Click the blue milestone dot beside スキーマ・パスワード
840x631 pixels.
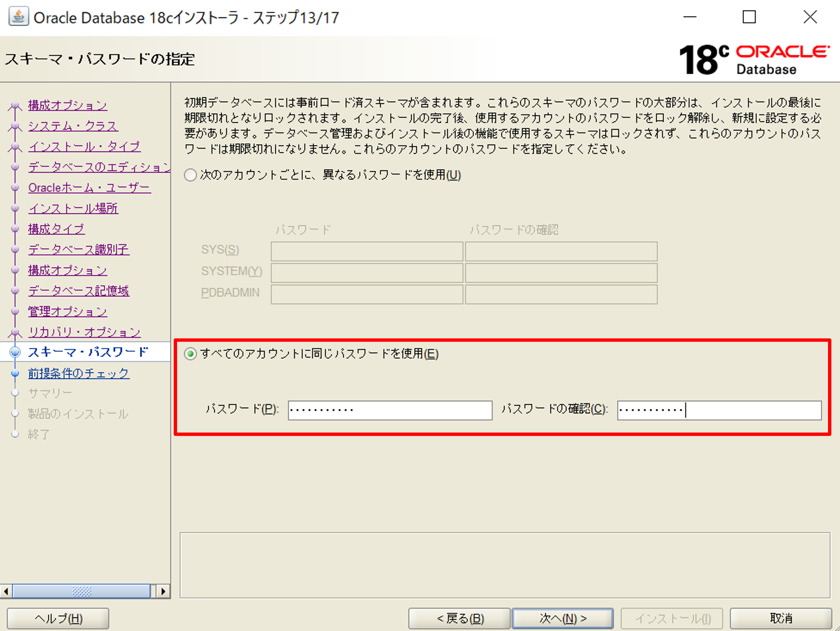[15, 352]
